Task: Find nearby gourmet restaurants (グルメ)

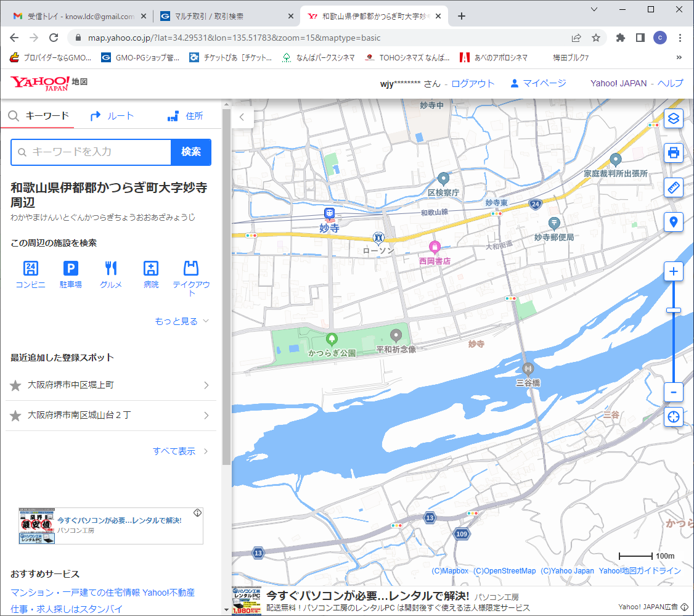Action: (x=111, y=274)
